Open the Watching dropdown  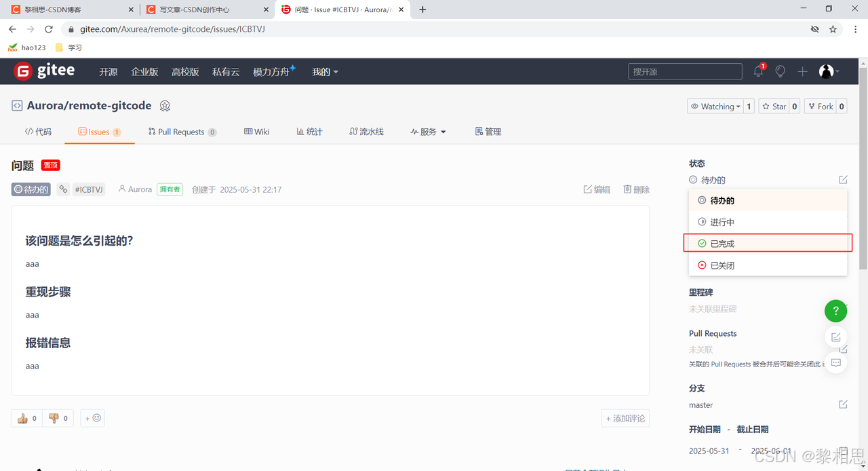click(715, 107)
